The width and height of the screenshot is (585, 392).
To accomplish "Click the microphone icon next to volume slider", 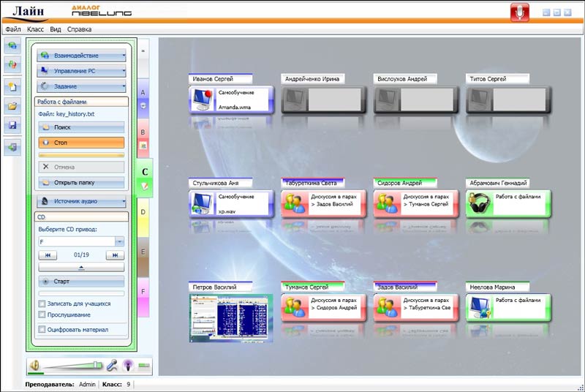I will 112,365.
